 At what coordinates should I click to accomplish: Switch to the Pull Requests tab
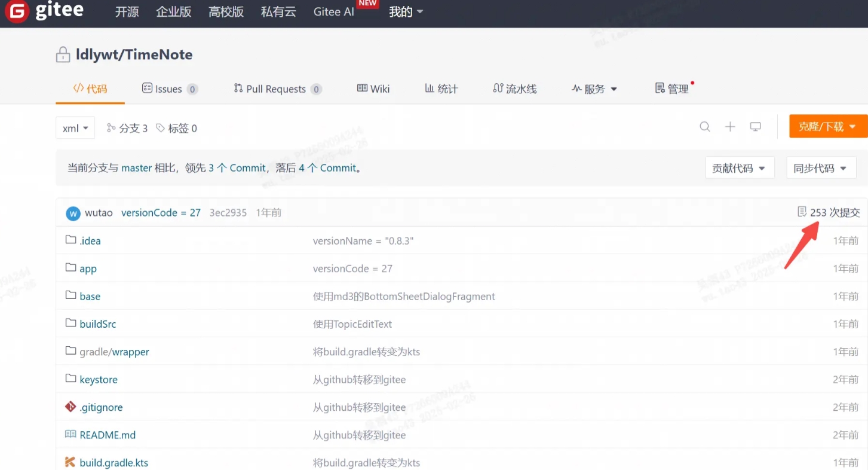[277, 89]
